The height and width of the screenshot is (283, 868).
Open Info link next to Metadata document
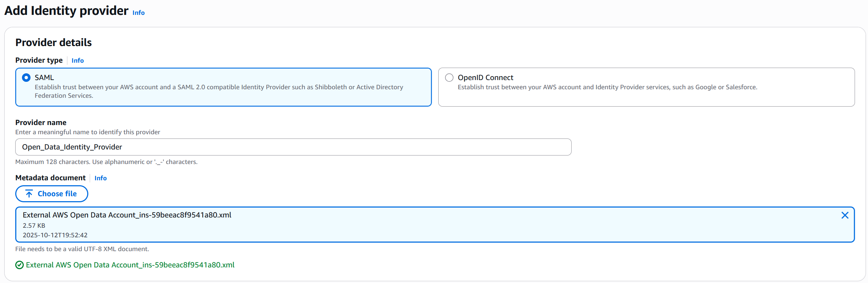[x=100, y=178]
